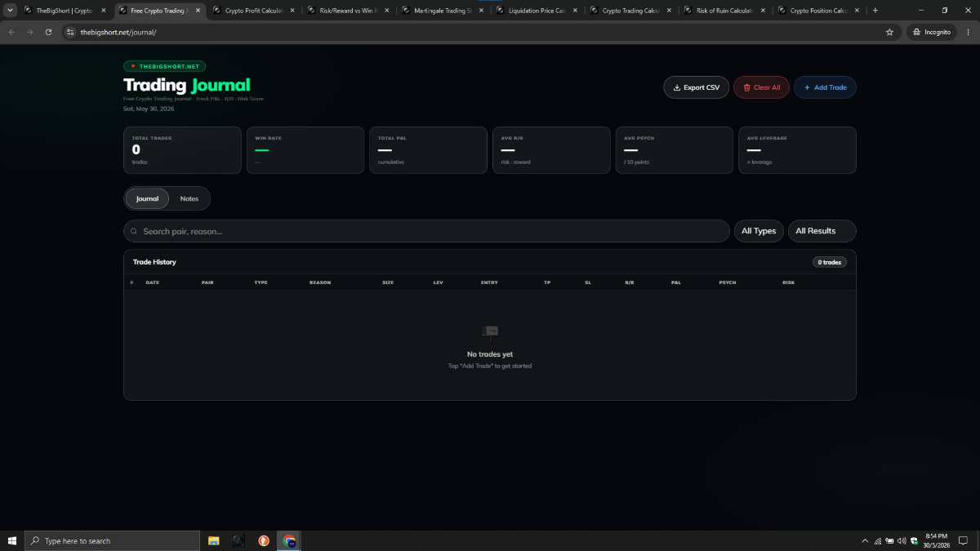This screenshot has width=980, height=551.
Task: Click the No trades yet message
Action: [490, 354]
